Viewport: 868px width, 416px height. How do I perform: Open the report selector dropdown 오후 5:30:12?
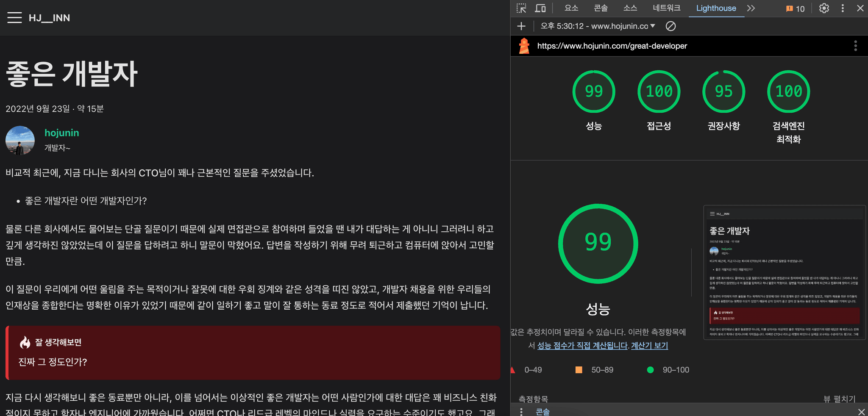click(x=598, y=26)
